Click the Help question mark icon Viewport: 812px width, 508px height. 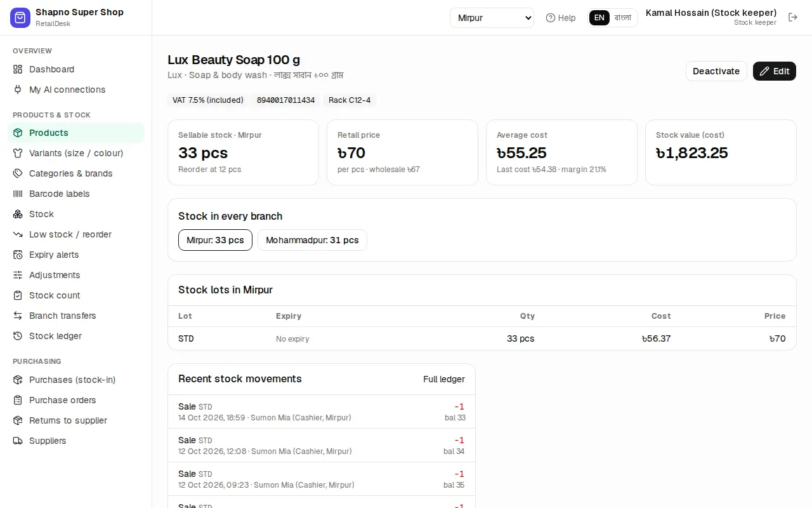click(551, 18)
